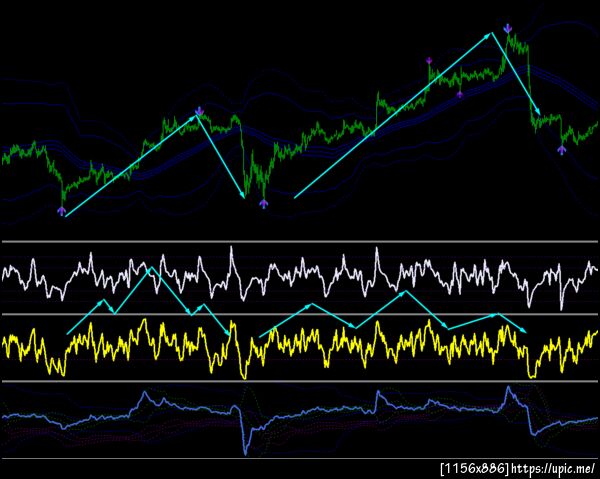The width and height of the screenshot is (600, 479).
Task: Select the purple marker above the tall price spike before the final peak
Action: [429, 60]
